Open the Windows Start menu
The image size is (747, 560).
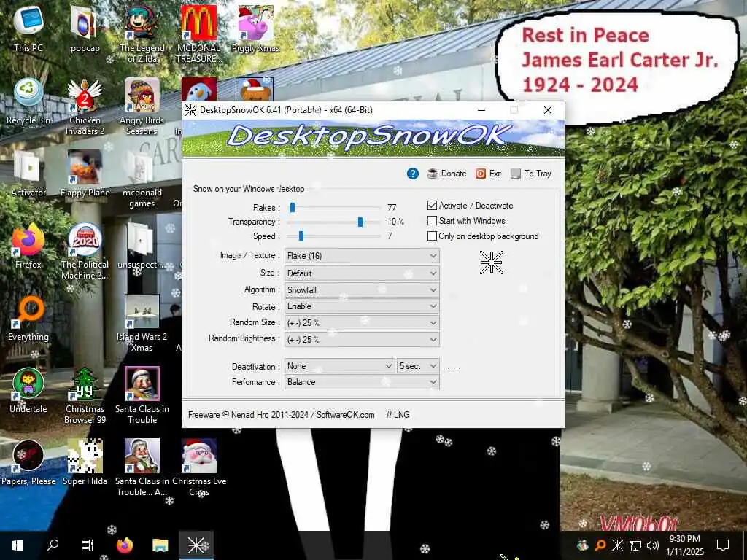pos(18,545)
